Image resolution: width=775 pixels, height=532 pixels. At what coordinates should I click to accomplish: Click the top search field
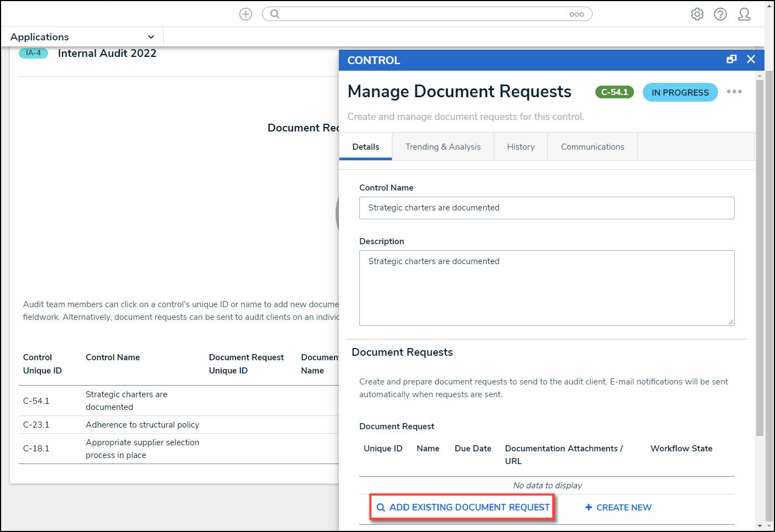point(426,14)
